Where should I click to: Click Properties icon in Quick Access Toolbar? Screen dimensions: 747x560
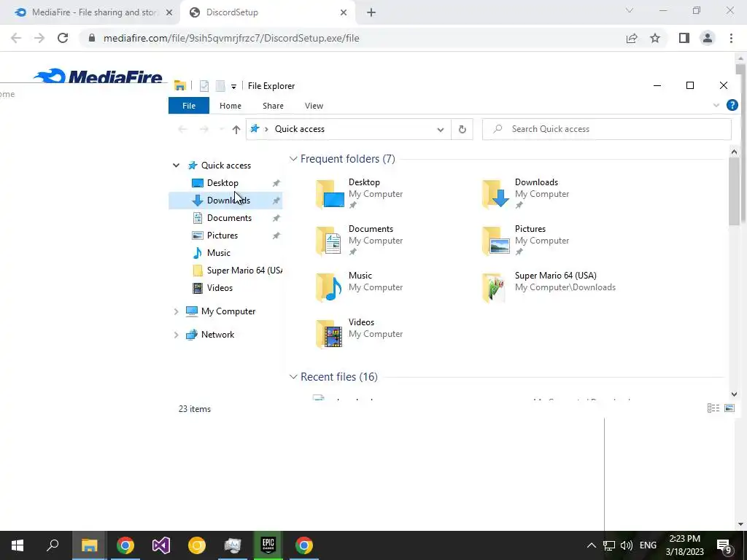tap(204, 86)
